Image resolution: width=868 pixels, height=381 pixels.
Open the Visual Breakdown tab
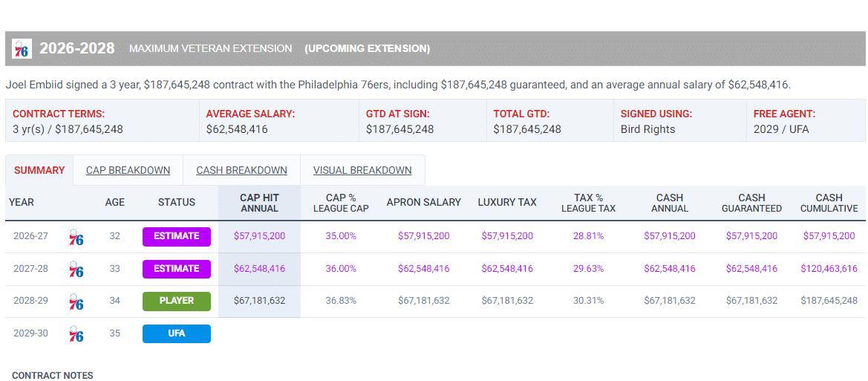[362, 170]
